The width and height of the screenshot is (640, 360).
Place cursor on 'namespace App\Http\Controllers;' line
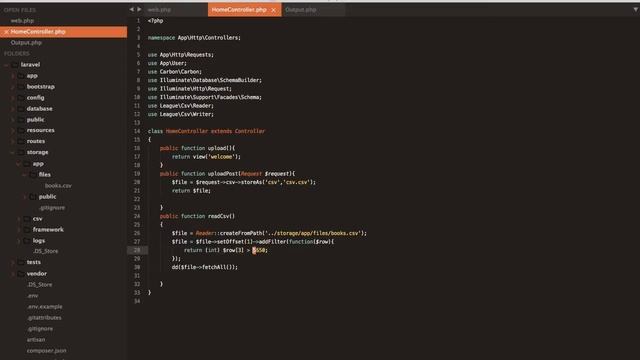194,38
